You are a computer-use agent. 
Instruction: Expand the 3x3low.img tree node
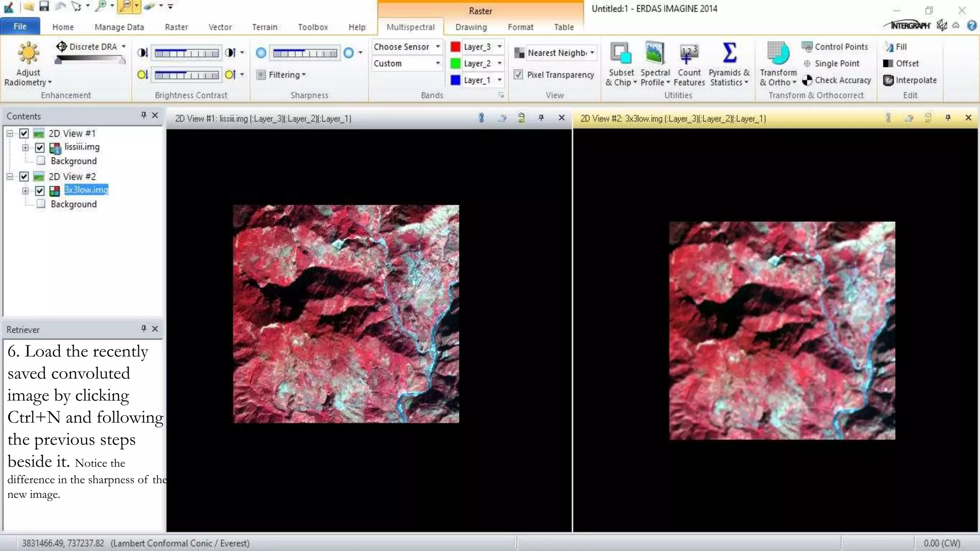point(25,190)
